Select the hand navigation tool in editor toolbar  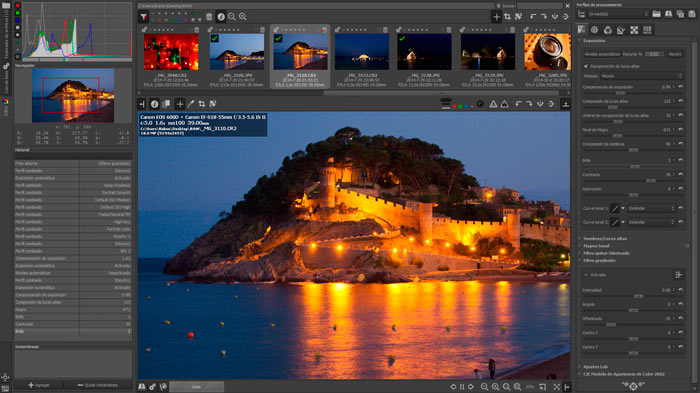(x=180, y=104)
